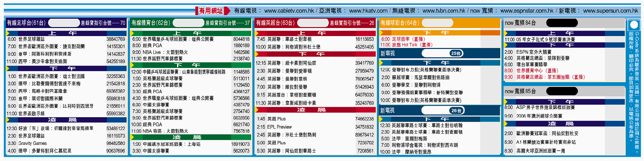Viewport: 644px width, 161px height.
Task: Click the 3:30 Gravity Games row
Action: click(x=66, y=143)
